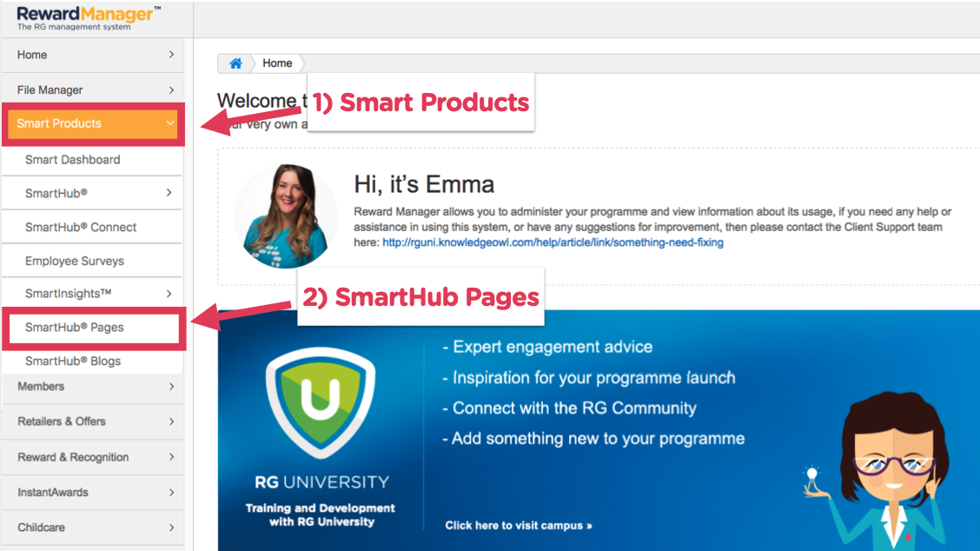The image size is (980, 551).
Task: Expand the Retailers & Offers chevron
Action: 171,422
